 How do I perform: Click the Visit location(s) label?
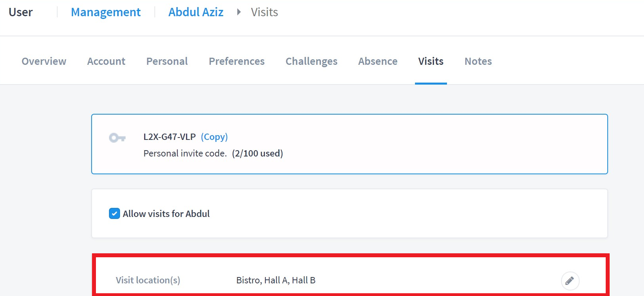tap(148, 280)
